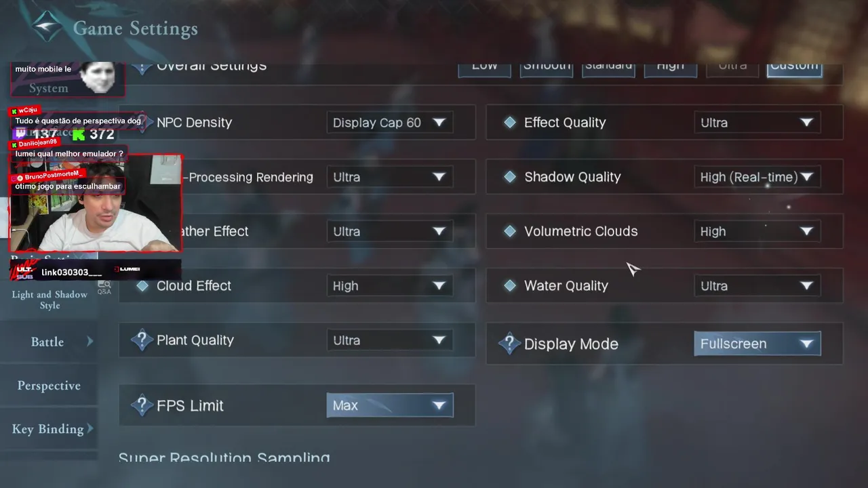
Task: Select the High overall preset
Action: coord(671,69)
